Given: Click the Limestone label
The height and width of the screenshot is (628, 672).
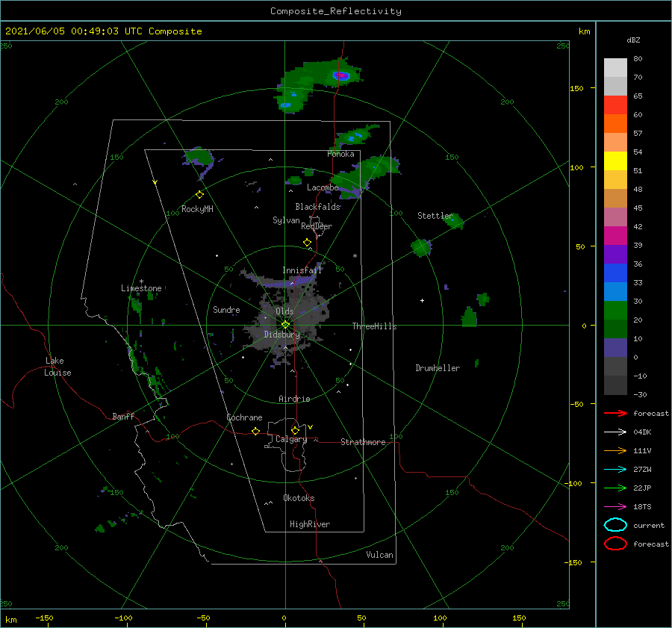Looking at the screenshot, I should point(141,288).
